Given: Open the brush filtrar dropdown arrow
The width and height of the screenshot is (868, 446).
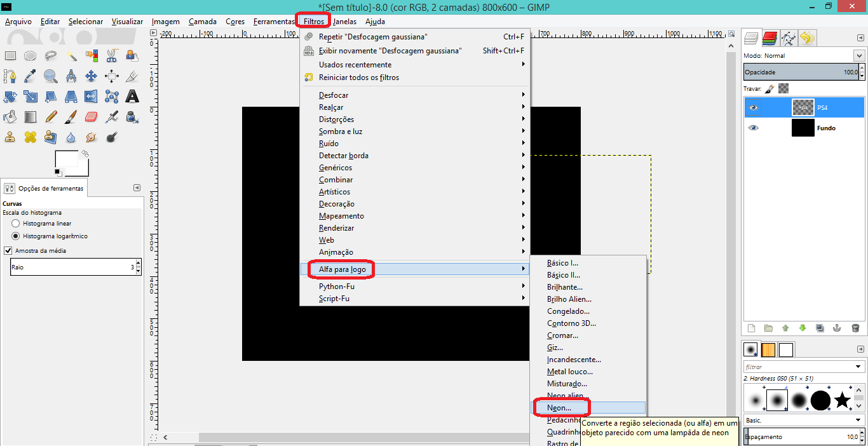Looking at the screenshot, I should click(x=859, y=367).
